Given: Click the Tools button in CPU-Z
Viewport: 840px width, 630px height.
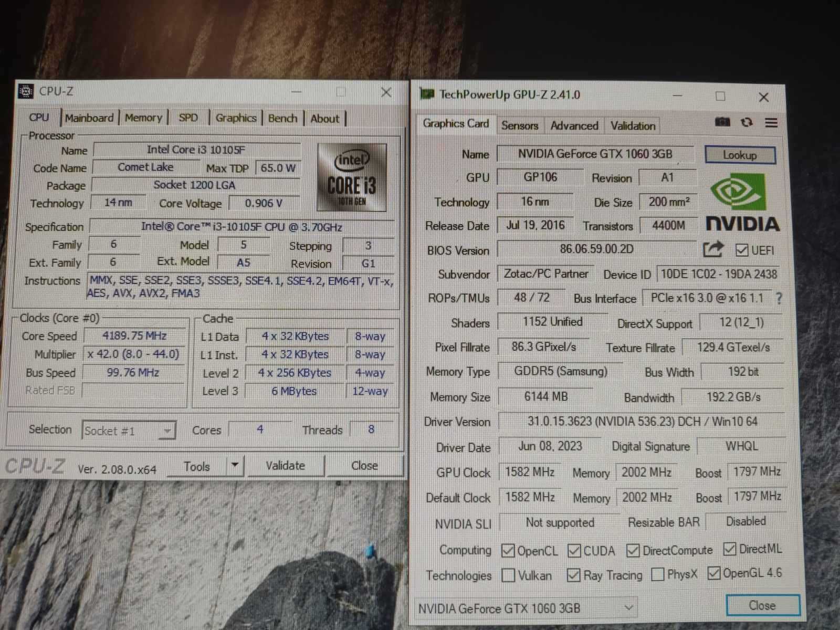Looking at the screenshot, I should [197, 466].
